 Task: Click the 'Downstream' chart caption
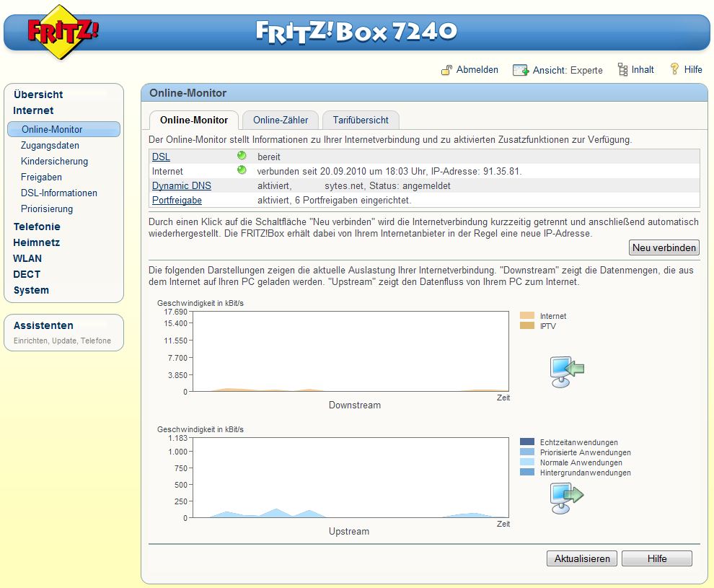(355, 405)
